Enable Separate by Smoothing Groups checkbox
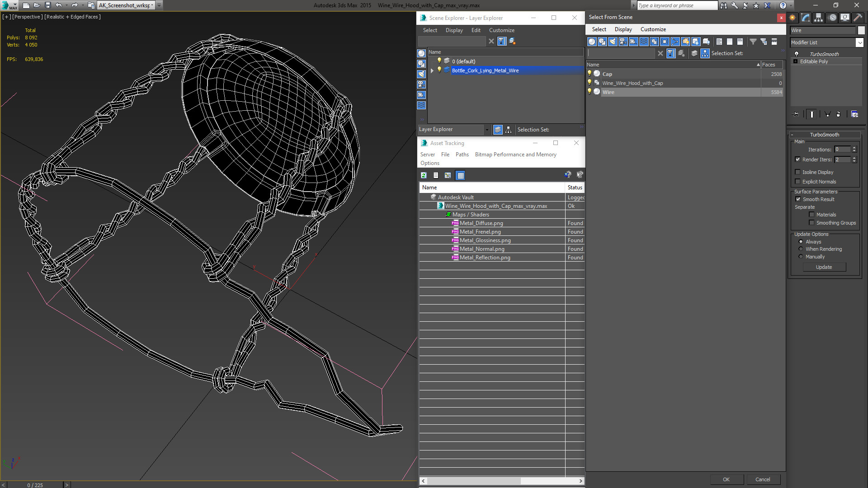Viewport: 868px width, 488px height. click(x=811, y=223)
